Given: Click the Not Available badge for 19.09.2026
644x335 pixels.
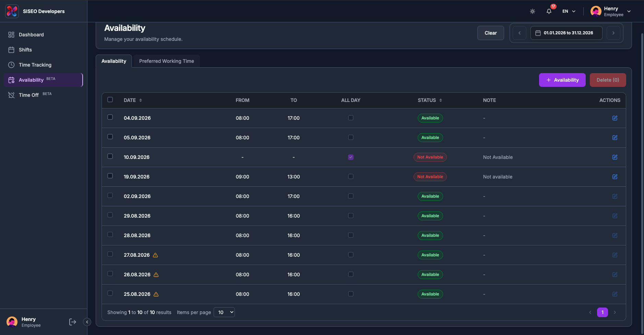Looking at the screenshot, I should pos(430,177).
